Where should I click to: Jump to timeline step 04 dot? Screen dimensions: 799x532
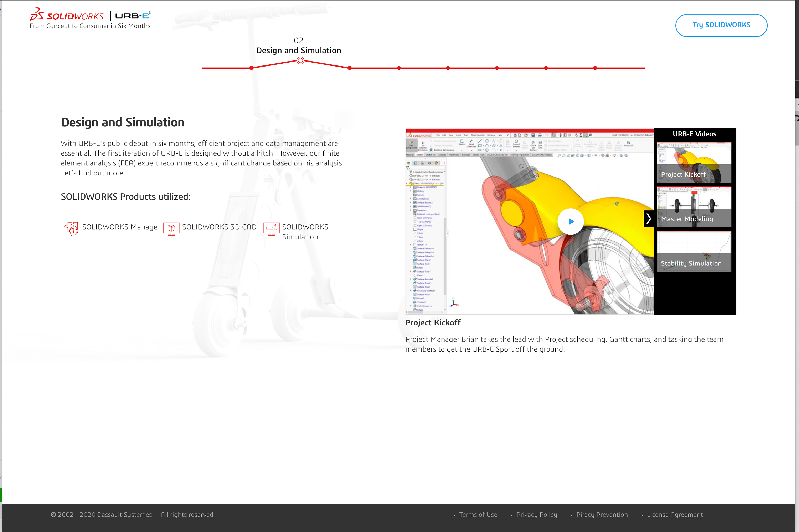399,68
